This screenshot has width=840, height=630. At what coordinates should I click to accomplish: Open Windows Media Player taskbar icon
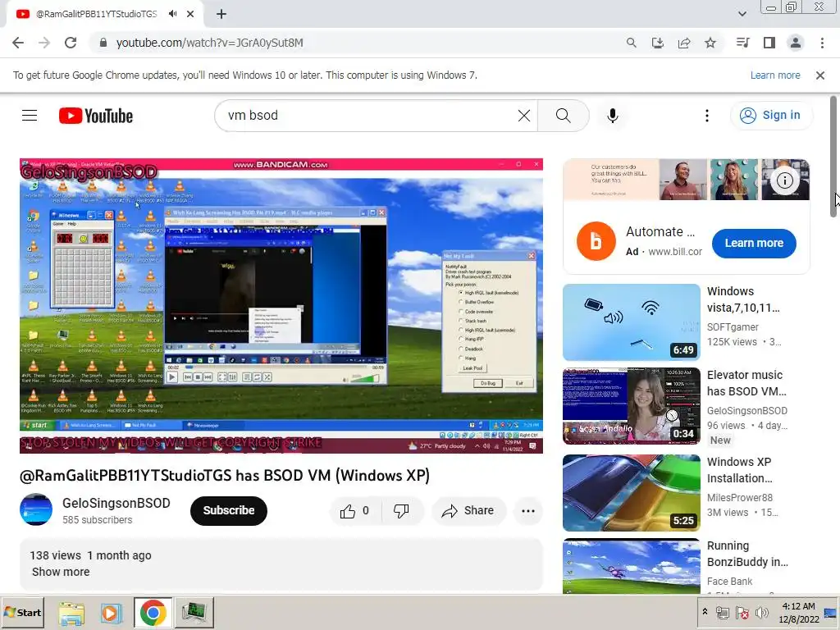(112, 612)
